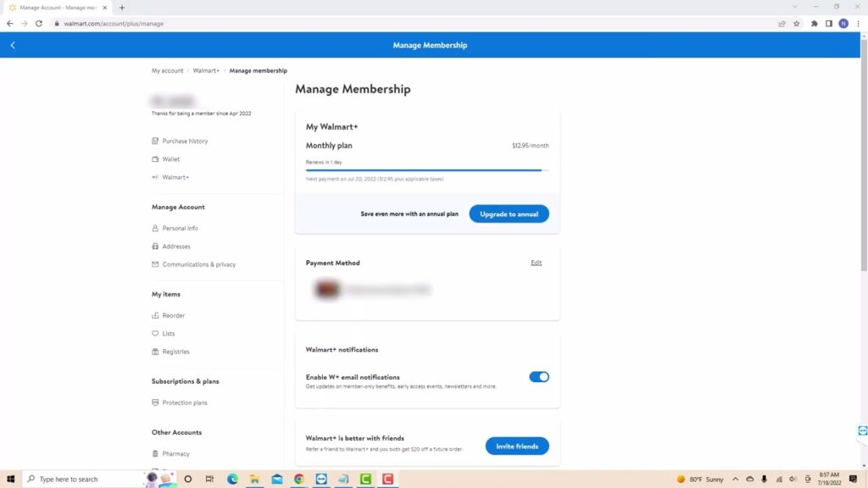Open Purchase history in sidebar
This screenshot has width=868, height=488.
point(185,141)
